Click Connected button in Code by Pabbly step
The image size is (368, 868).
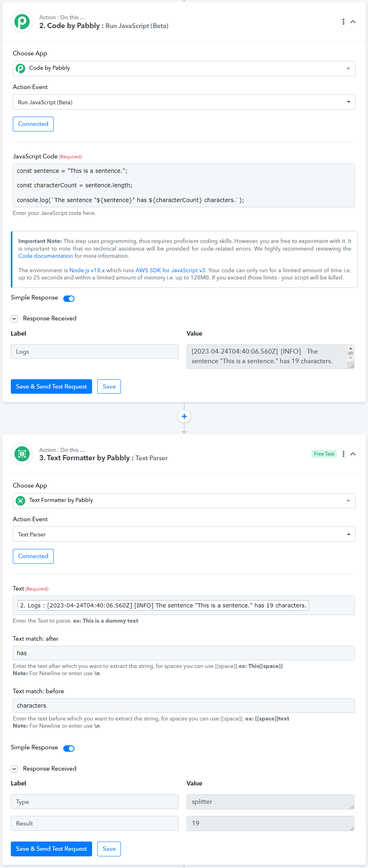tap(33, 124)
